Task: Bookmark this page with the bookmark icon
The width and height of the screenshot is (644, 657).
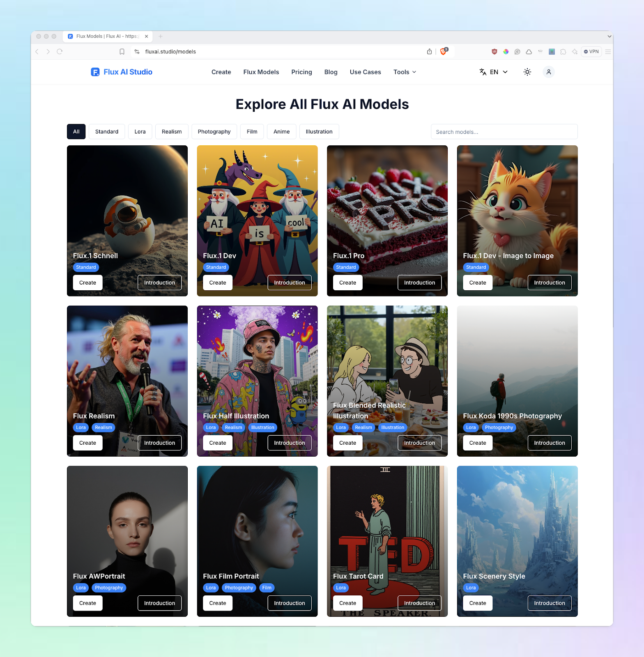Action: pos(122,51)
